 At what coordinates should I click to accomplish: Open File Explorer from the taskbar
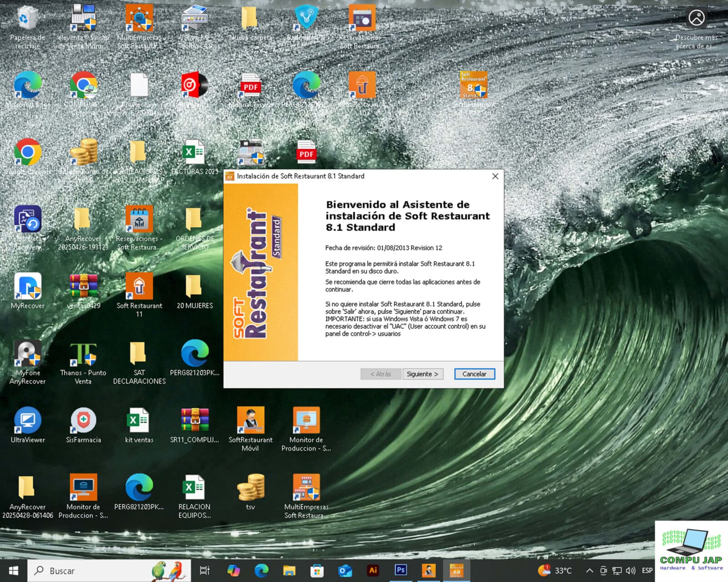tap(289, 571)
